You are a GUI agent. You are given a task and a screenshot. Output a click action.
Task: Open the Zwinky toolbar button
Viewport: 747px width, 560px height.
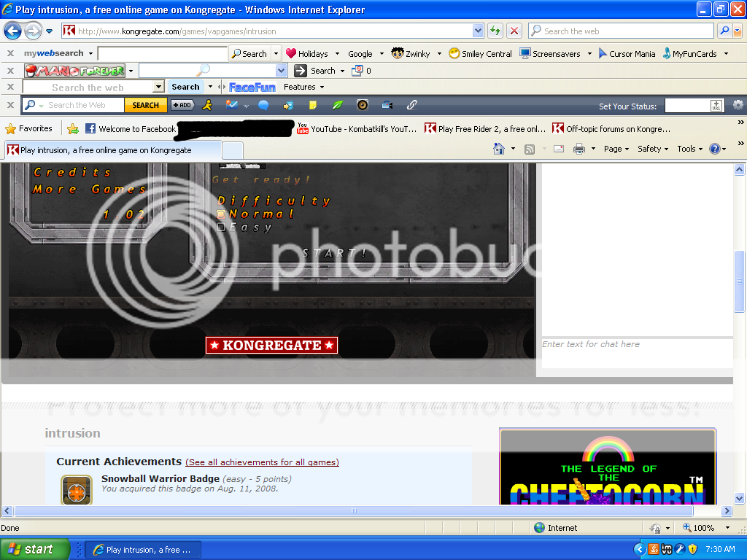tap(411, 54)
